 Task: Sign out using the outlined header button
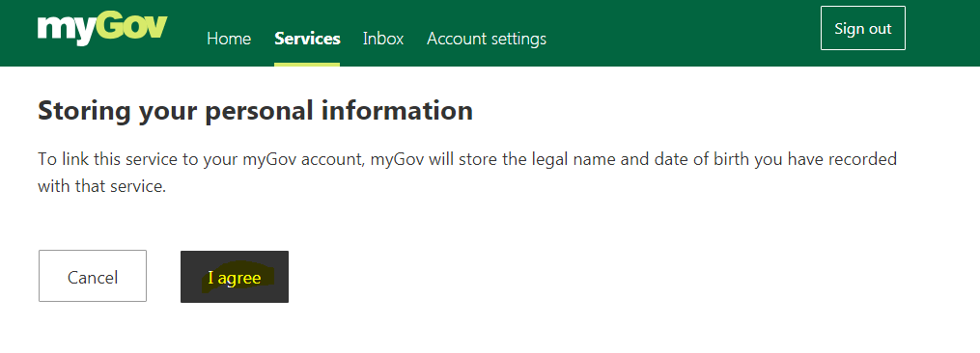(x=862, y=28)
